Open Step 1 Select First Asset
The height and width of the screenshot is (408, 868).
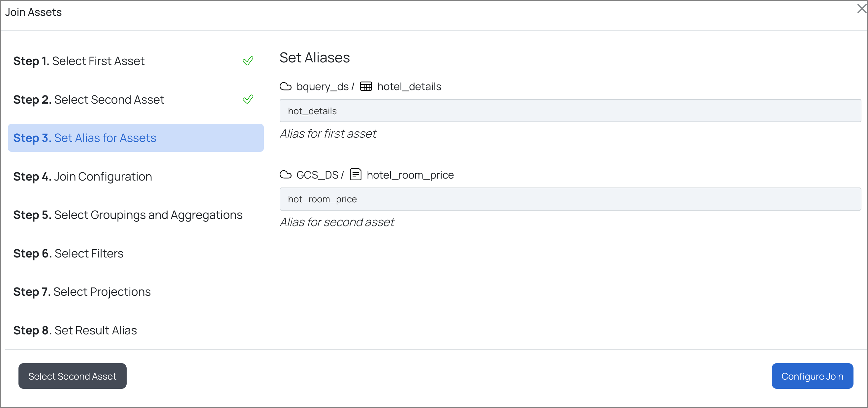tap(136, 61)
